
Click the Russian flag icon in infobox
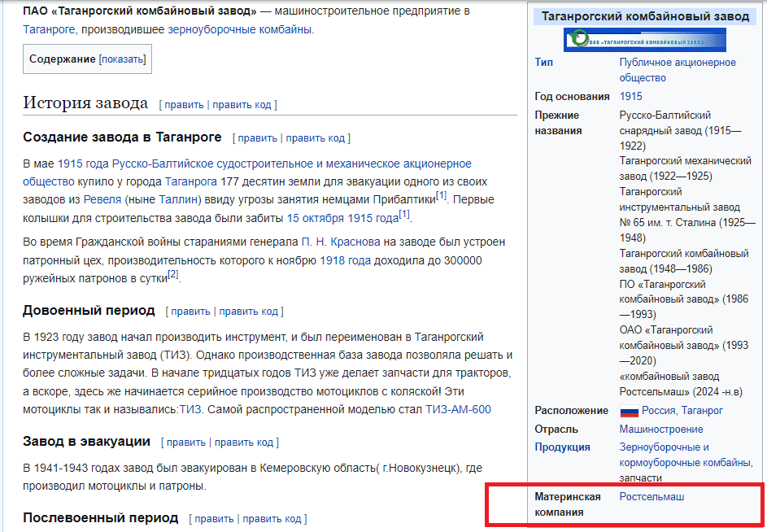click(x=629, y=411)
